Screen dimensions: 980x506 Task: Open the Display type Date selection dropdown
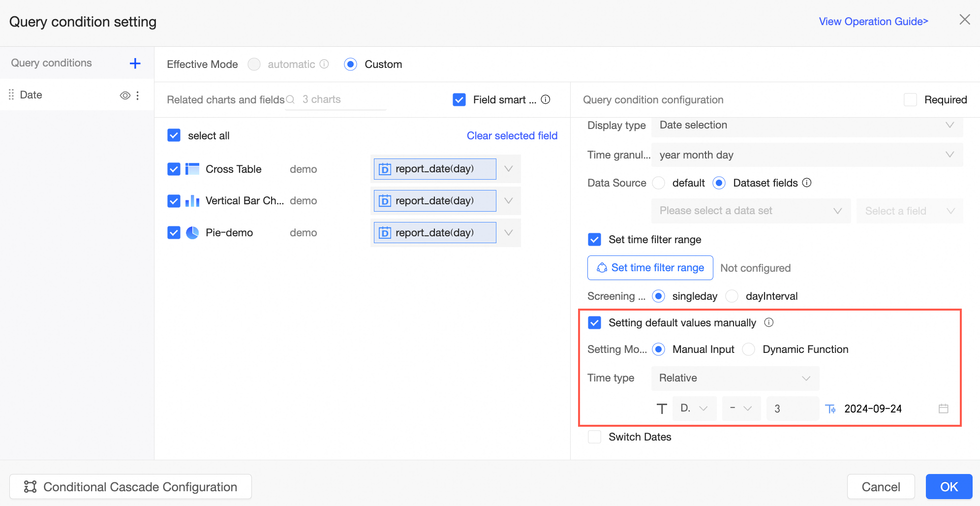pyautogui.click(x=807, y=125)
